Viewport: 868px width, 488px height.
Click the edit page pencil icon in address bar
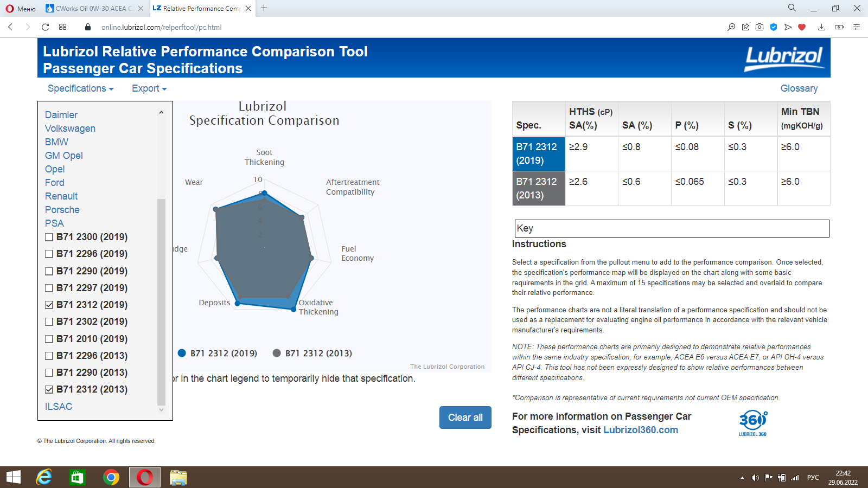[x=745, y=27]
